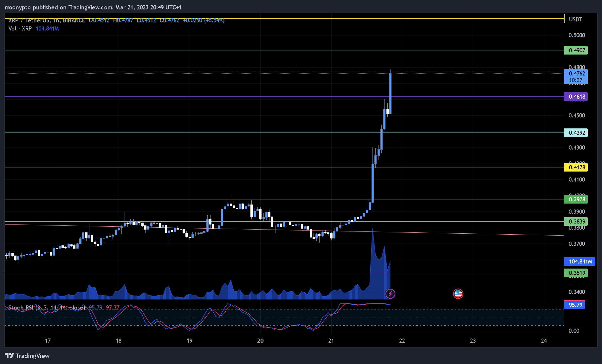Viewport: 602px width, 364px height.
Task: Click date label 23 on time axis
Action: coord(473,341)
